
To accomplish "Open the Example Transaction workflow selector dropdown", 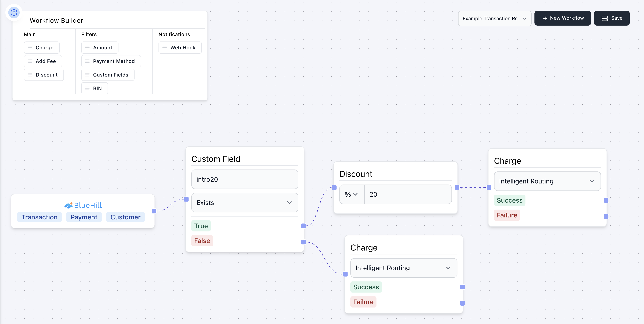I will click(x=494, y=19).
